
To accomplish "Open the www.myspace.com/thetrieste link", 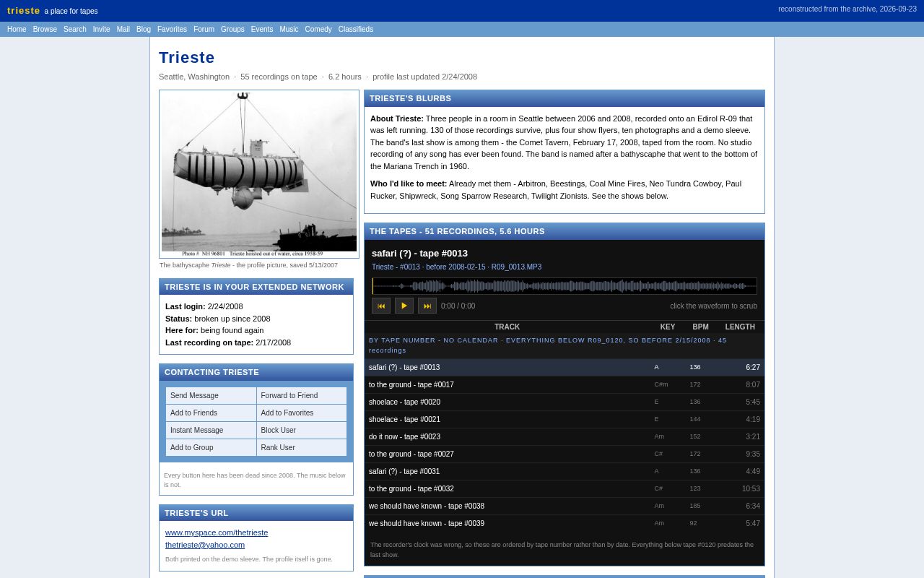I will coord(217,532).
